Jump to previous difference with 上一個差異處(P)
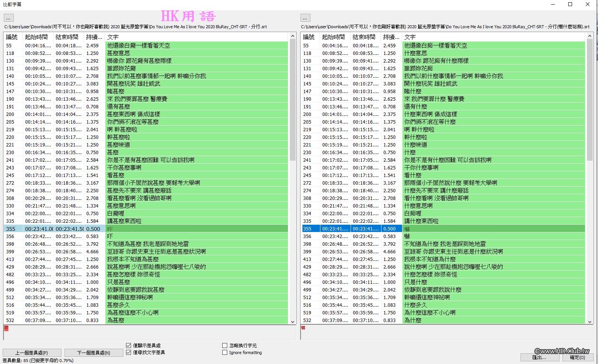This screenshot has width=598, height=364. [32, 352]
